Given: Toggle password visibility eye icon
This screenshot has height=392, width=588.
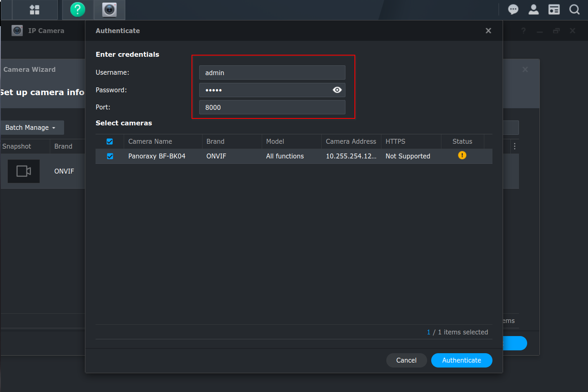Looking at the screenshot, I should 337,90.
